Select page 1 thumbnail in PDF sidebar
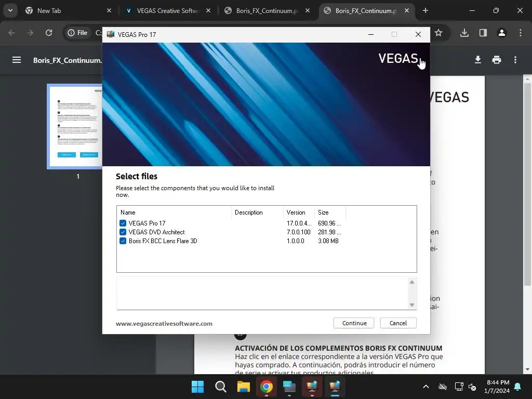The height and width of the screenshot is (399, 532). 75,126
